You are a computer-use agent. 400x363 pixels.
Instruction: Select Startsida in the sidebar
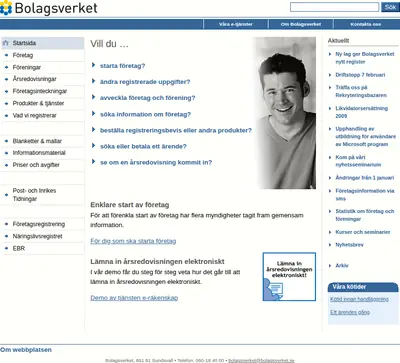click(x=24, y=43)
